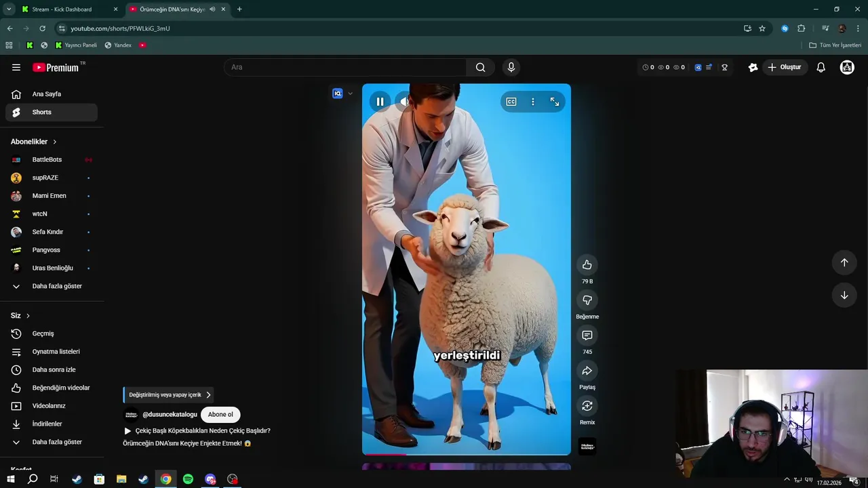Expand altered content notice chevron

pyautogui.click(x=208, y=394)
